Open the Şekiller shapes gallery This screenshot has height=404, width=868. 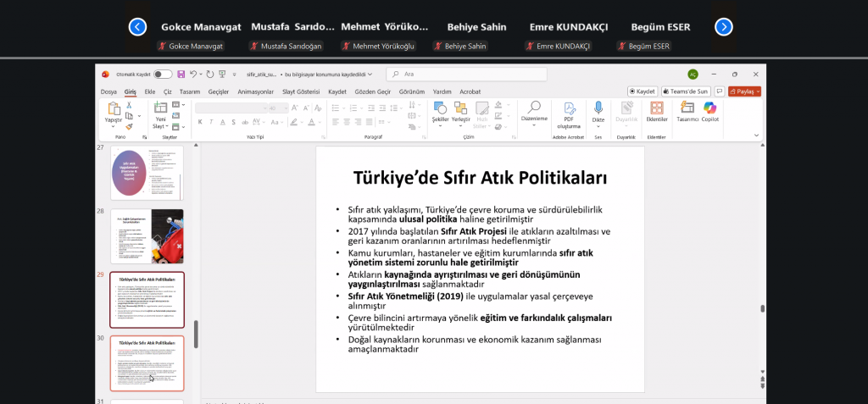point(440,110)
